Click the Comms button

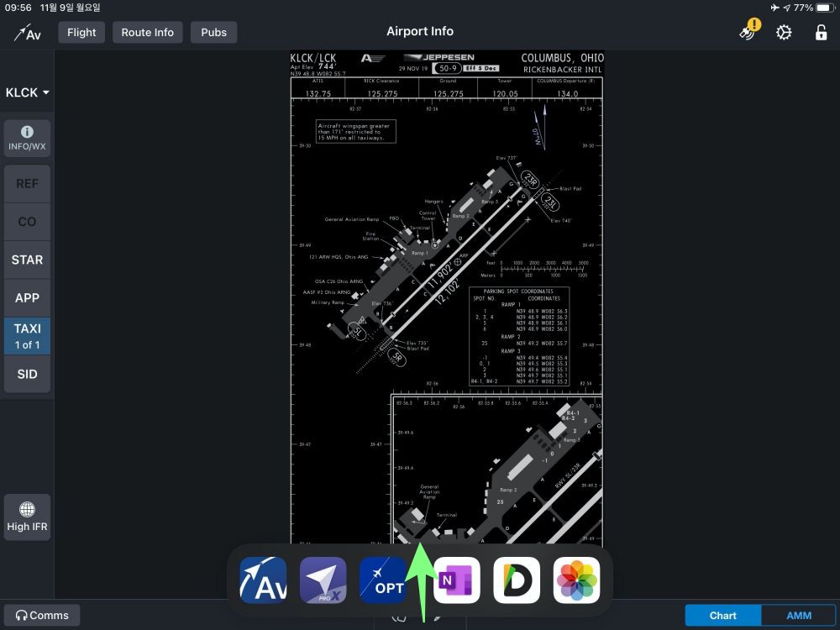click(x=42, y=616)
